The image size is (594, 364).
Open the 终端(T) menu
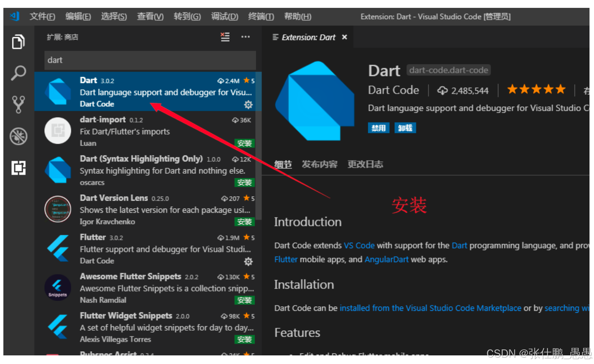click(x=261, y=16)
